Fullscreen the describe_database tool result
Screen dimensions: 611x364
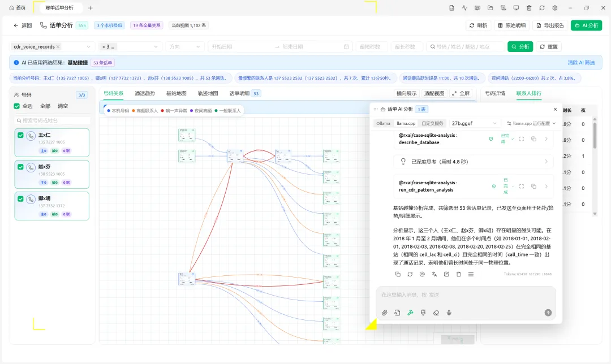[x=522, y=139]
